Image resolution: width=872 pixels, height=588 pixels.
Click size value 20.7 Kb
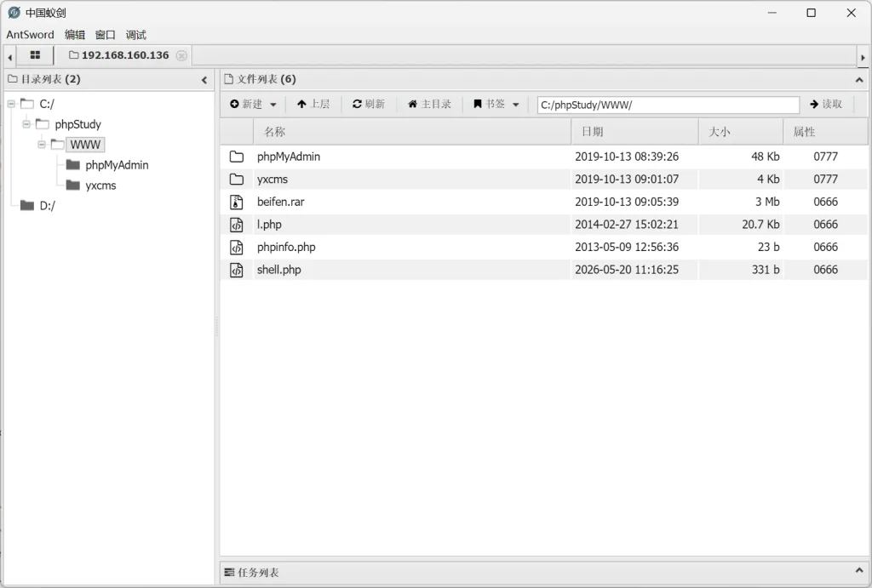tap(760, 225)
